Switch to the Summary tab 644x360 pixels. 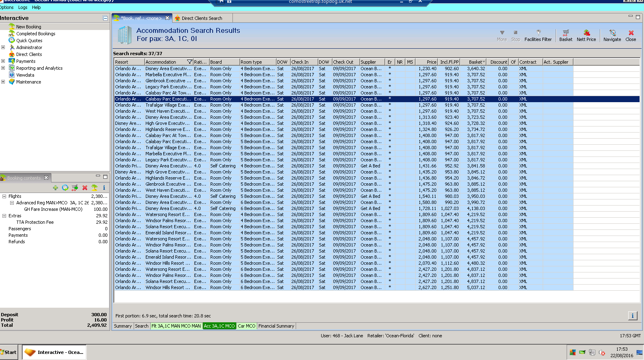click(123, 326)
